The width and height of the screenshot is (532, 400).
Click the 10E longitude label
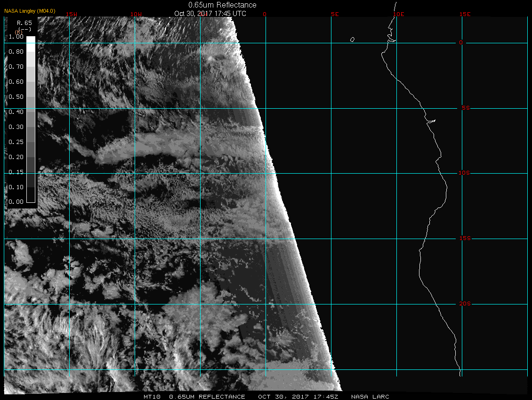pos(399,14)
